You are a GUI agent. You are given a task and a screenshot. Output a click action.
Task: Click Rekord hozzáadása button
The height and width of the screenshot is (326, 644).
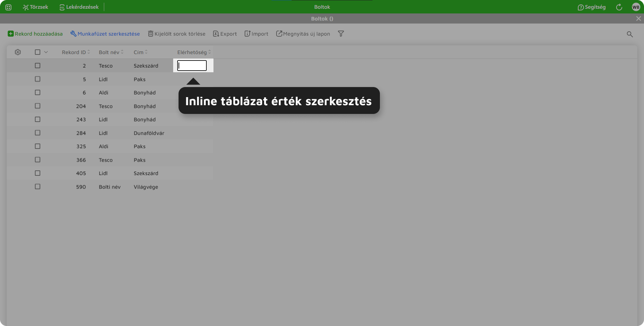pyautogui.click(x=35, y=34)
